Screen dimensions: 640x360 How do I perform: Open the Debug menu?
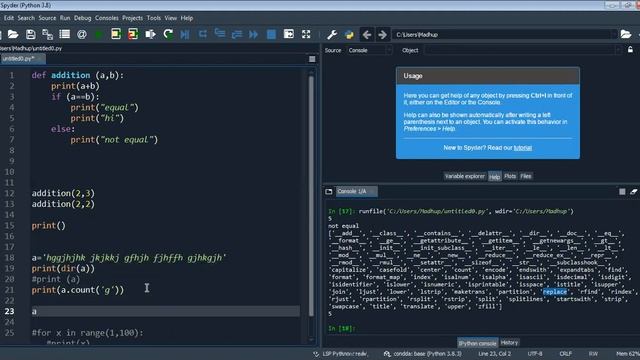(x=82, y=18)
